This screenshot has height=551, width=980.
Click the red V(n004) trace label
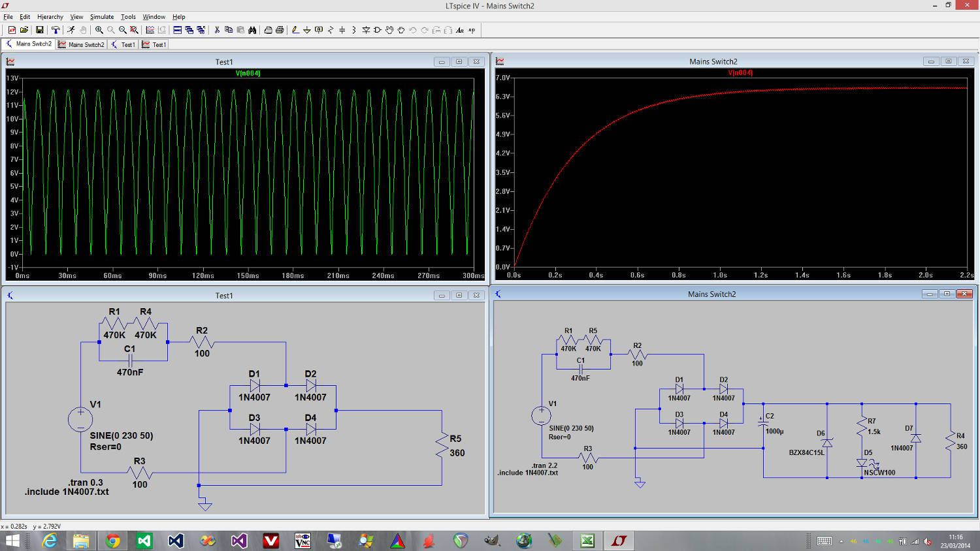740,73
